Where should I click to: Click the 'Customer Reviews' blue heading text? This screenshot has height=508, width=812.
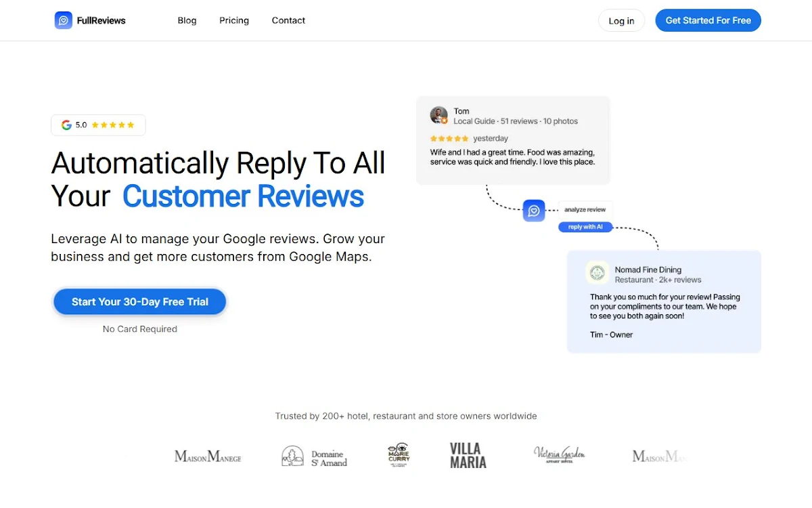click(243, 196)
